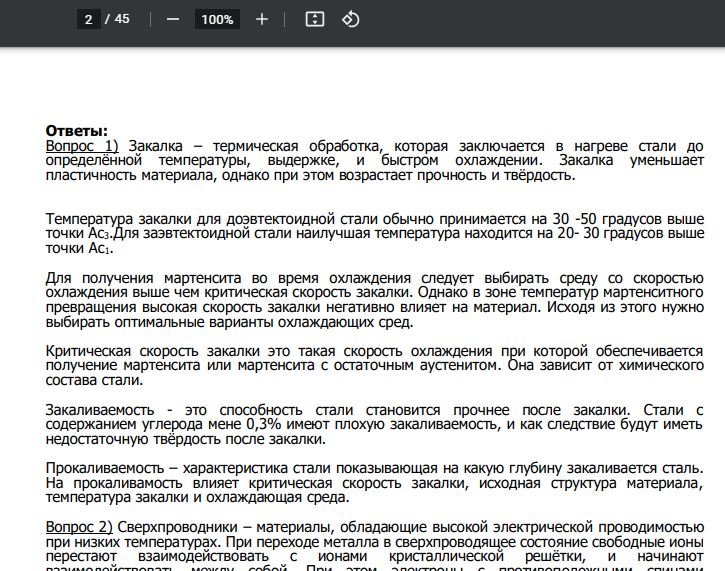Click the underlined "Вопрос 1)" label
The image size is (725, 571).
coord(82,146)
